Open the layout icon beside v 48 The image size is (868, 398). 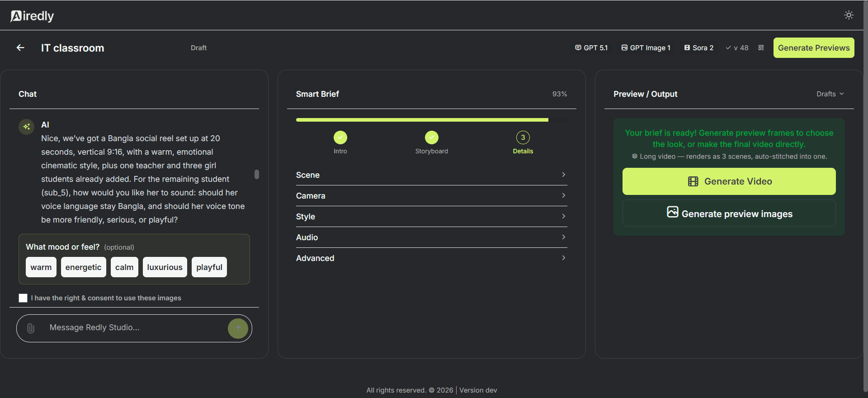click(x=761, y=47)
